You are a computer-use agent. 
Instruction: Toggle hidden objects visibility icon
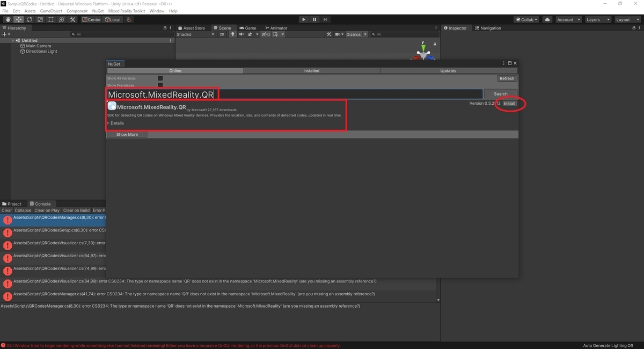tap(266, 34)
